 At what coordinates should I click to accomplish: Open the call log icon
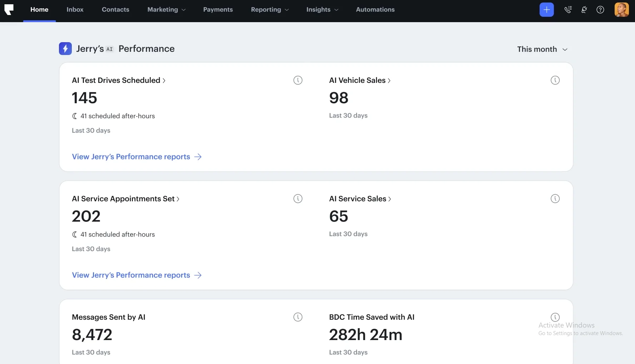click(568, 10)
